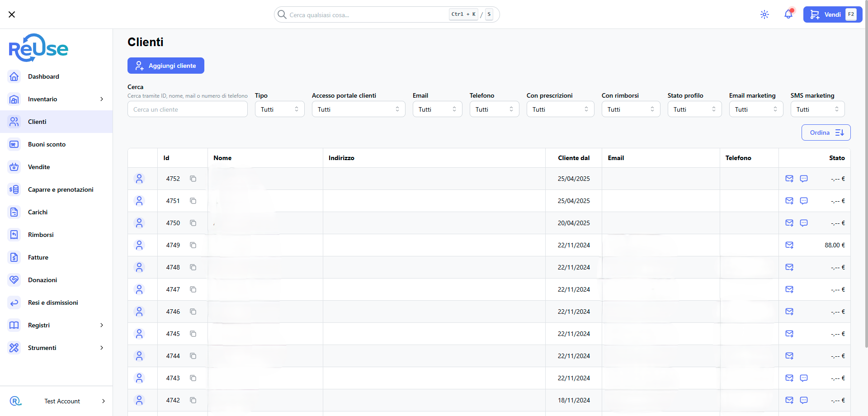Close the sidebar with X icon
Viewport: 868px width, 416px height.
[12, 14]
